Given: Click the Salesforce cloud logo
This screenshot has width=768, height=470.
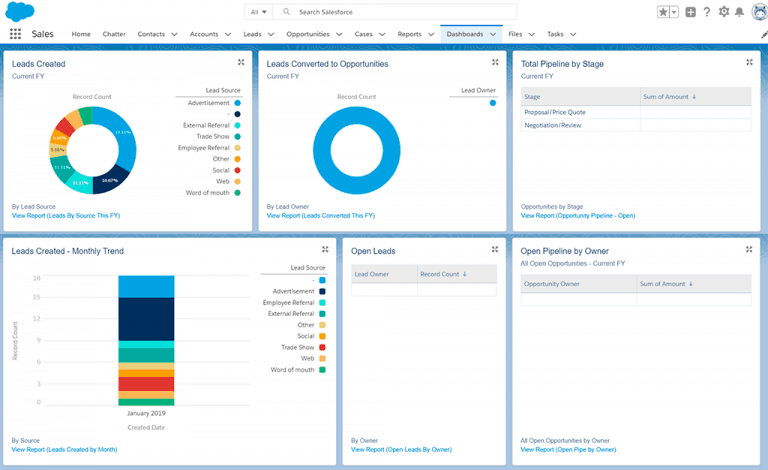Looking at the screenshot, I should click(20, 12).
